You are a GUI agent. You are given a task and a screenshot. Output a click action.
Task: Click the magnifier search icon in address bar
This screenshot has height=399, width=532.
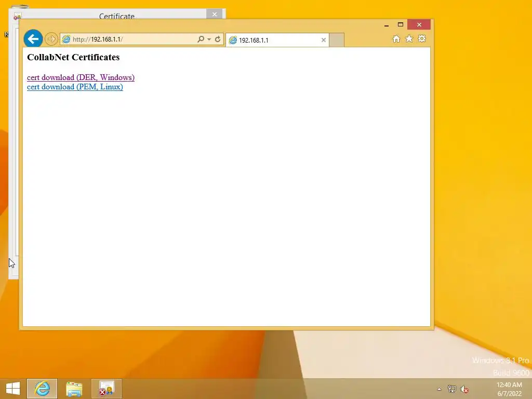[201, 39]
